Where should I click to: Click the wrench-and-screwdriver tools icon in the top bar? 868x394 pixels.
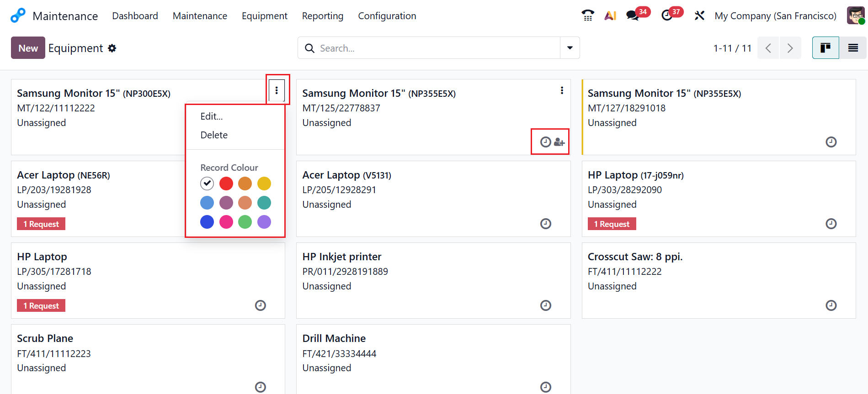699,16
